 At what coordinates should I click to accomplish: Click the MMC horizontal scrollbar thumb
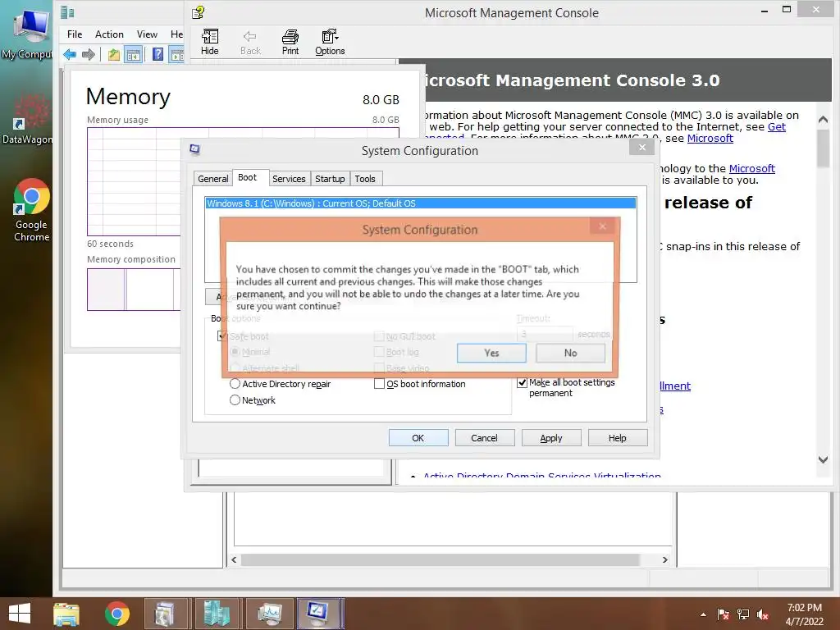[x=440, y=559]
